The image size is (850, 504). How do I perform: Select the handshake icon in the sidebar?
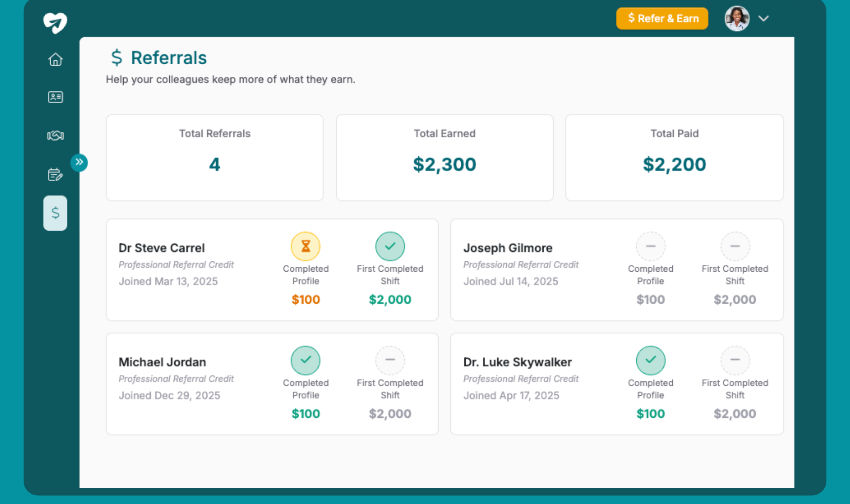55,135
